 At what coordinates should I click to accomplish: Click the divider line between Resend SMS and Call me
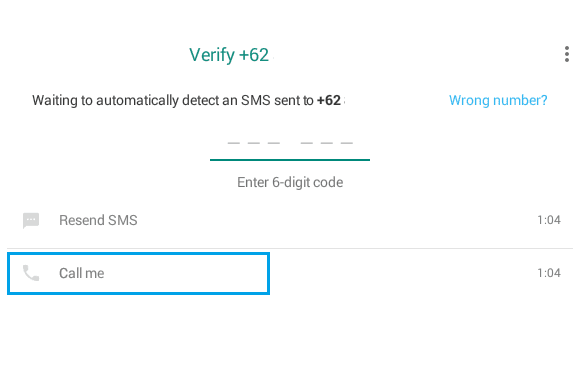pyautogui.click(x=290, y=248)
